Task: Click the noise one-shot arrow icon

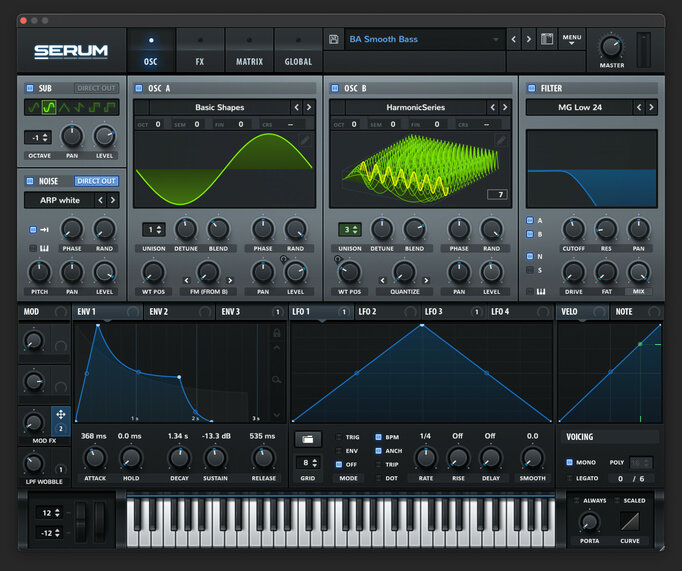Action: tap(44, 230)
